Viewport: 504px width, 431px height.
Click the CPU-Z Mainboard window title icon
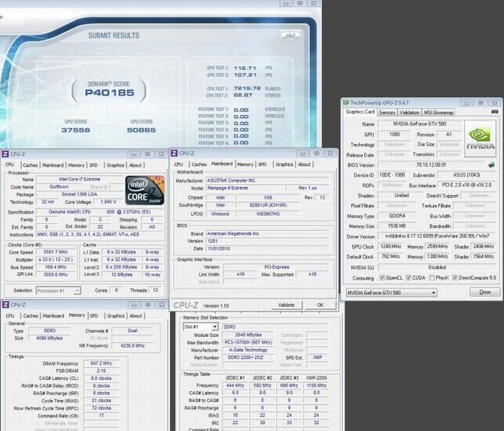175,153
